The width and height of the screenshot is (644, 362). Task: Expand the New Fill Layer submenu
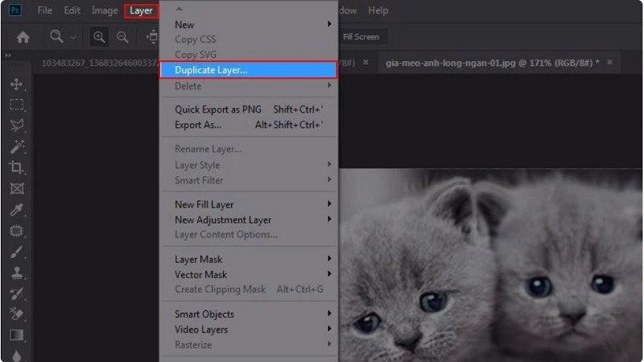point(249,204)
